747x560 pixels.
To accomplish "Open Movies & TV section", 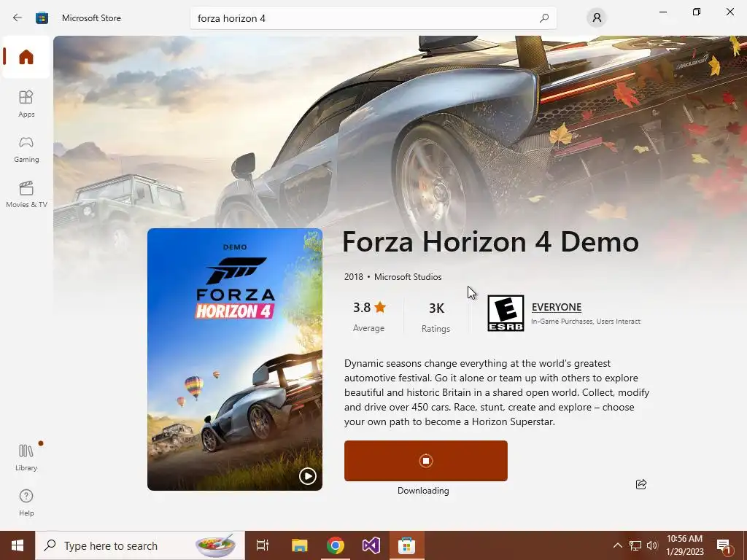I will 26,194.
